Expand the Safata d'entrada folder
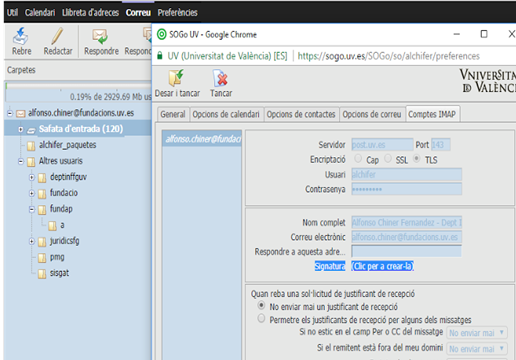Viewport: 516px width, 360px height. point(21,129)
